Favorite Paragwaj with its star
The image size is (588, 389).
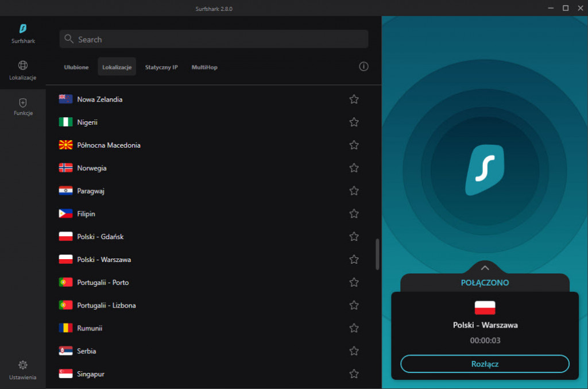[x=354, y=191]
